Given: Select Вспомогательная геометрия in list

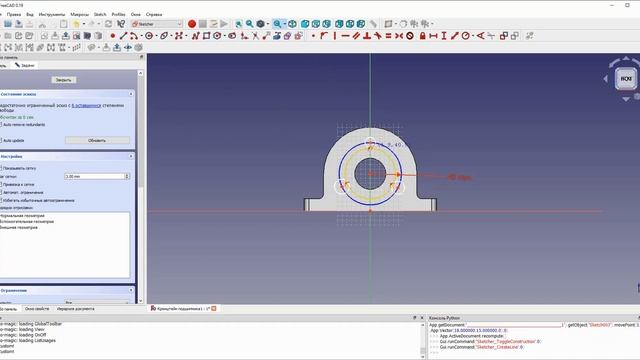Looking at the screenshot, I should click(x=27, y=222).
